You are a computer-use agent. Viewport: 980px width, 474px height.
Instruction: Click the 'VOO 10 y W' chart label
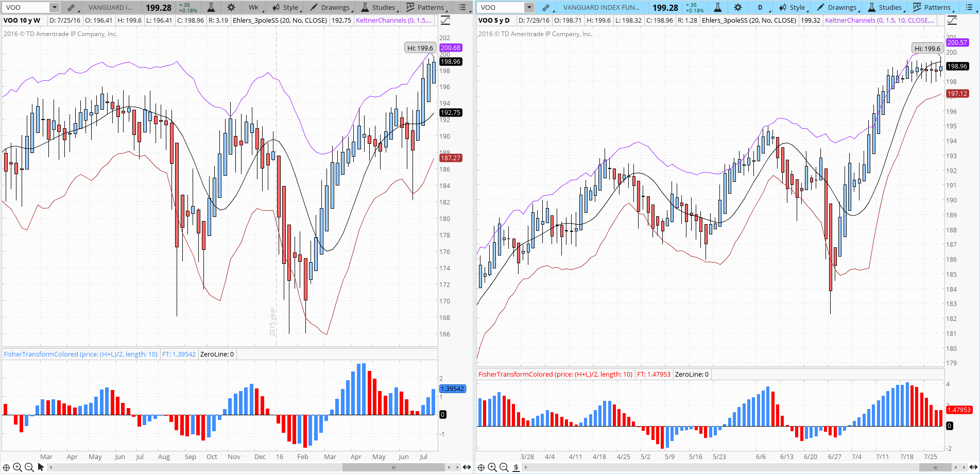[22, 21]
